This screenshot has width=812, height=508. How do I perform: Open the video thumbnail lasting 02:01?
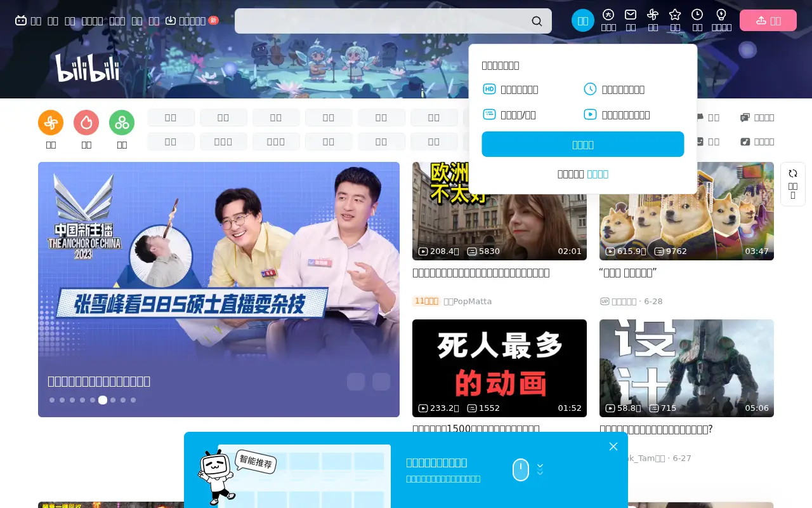[499, 211]
